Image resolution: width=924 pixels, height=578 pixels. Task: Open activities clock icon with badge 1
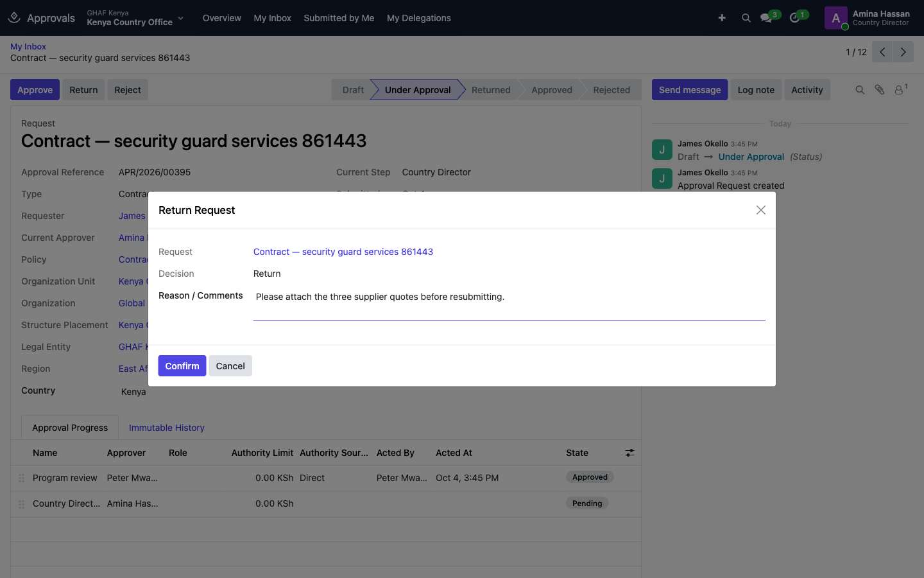coord(795,18)
